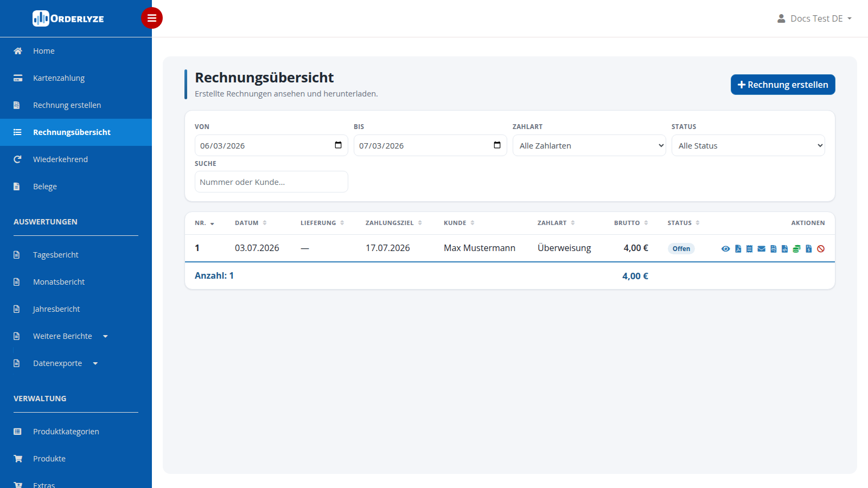Open the Docs Test DE user menu
The width and height of the screenshot is (868, 488).
[814, 18]
